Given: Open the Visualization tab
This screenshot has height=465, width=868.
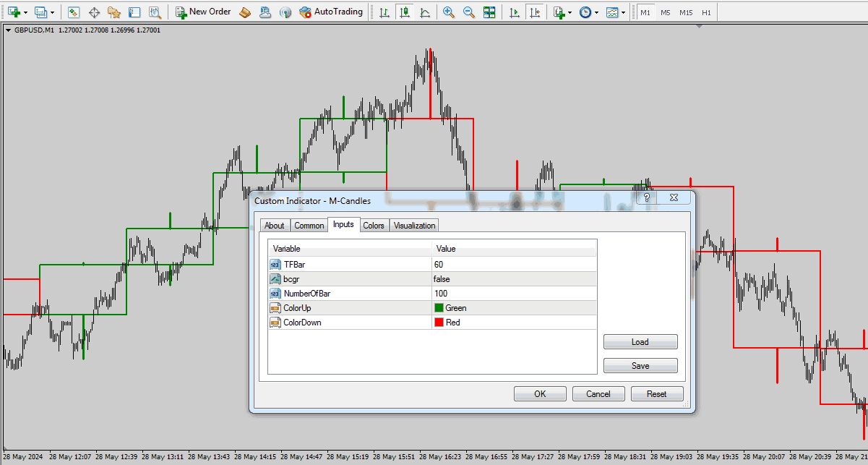Looking at the screenshot, I should [x=414, y=226].
